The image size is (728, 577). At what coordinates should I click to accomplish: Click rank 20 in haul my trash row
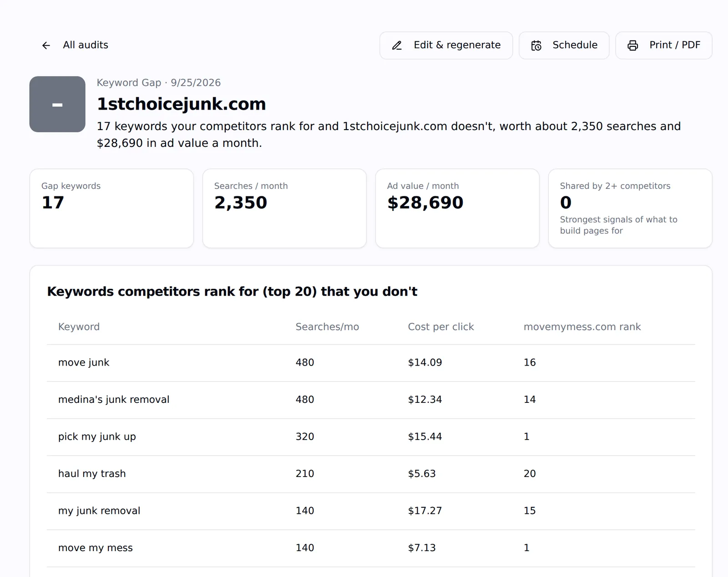530,474
